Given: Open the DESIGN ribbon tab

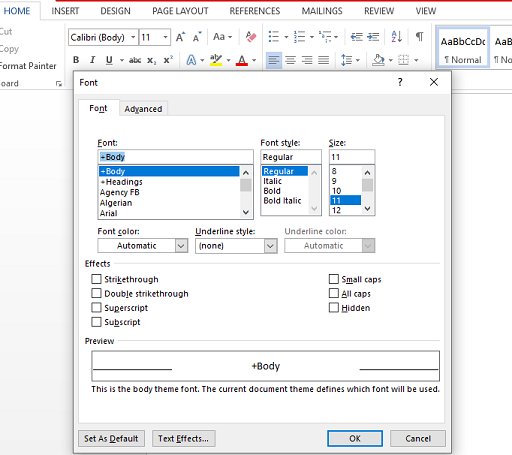Looking at the screenshot, I should tap(115, 11).
